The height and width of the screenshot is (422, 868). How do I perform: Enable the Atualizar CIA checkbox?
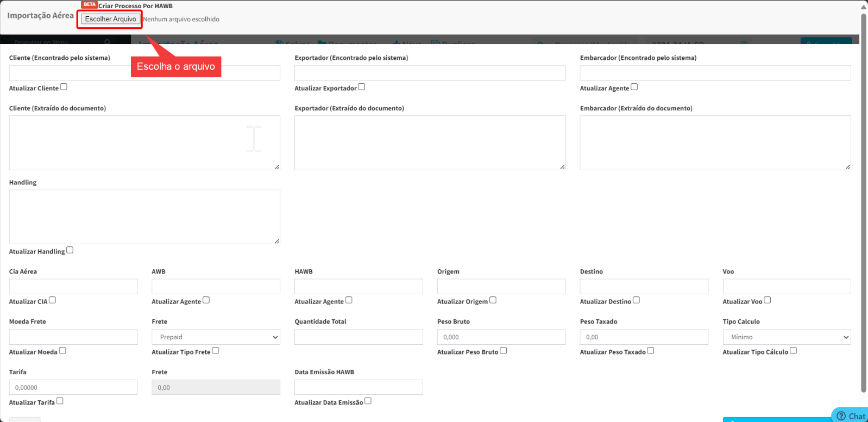tap(52, 300)
